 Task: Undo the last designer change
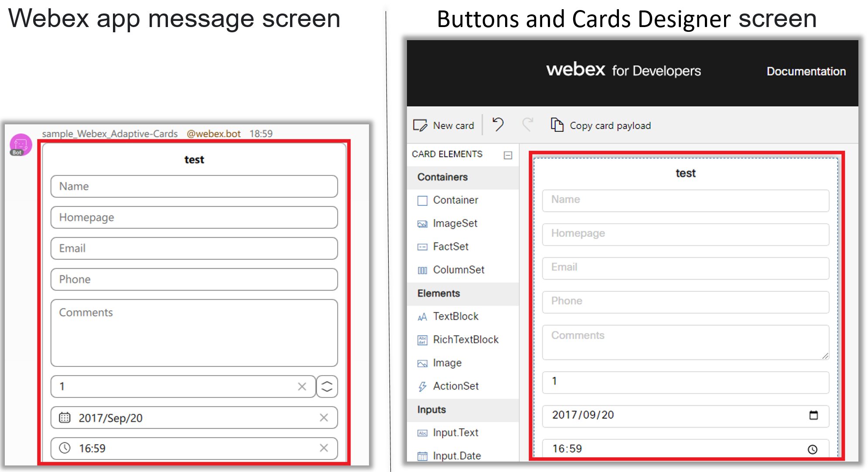(498, 125)
